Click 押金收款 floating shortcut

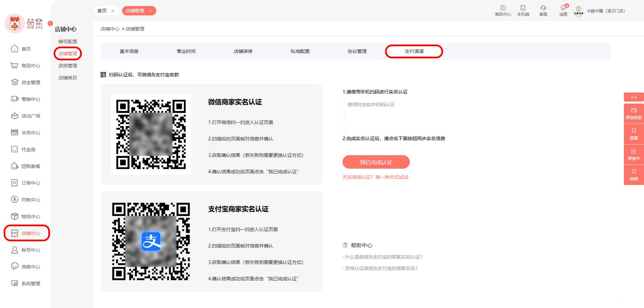tap(634, 114)
